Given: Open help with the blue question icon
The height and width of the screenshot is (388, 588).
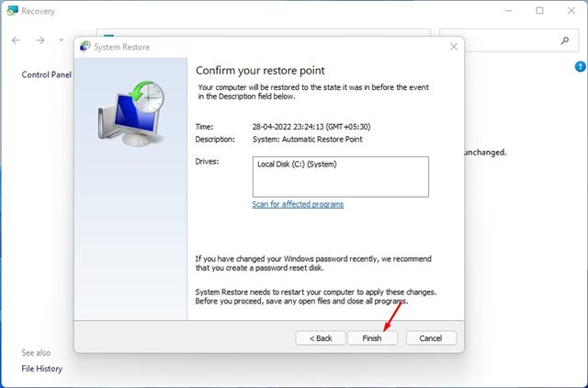Looking at the screenshot, I should 580,67.
